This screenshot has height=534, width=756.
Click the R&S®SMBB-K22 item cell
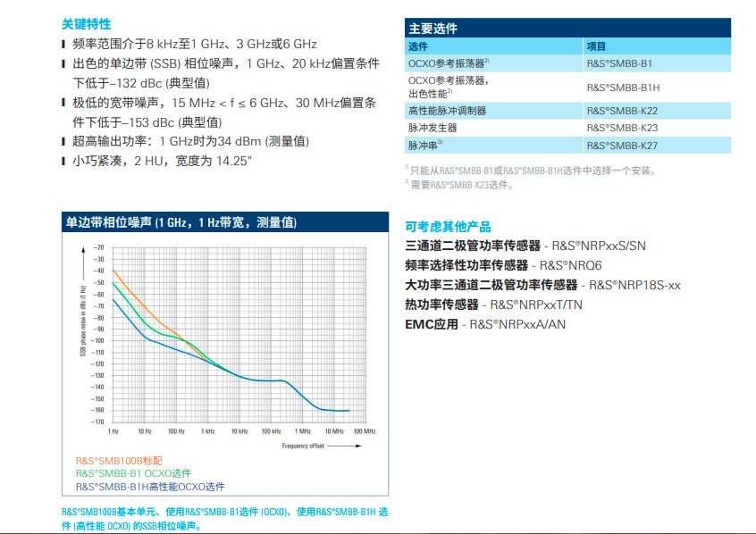[x=622, y=111]
